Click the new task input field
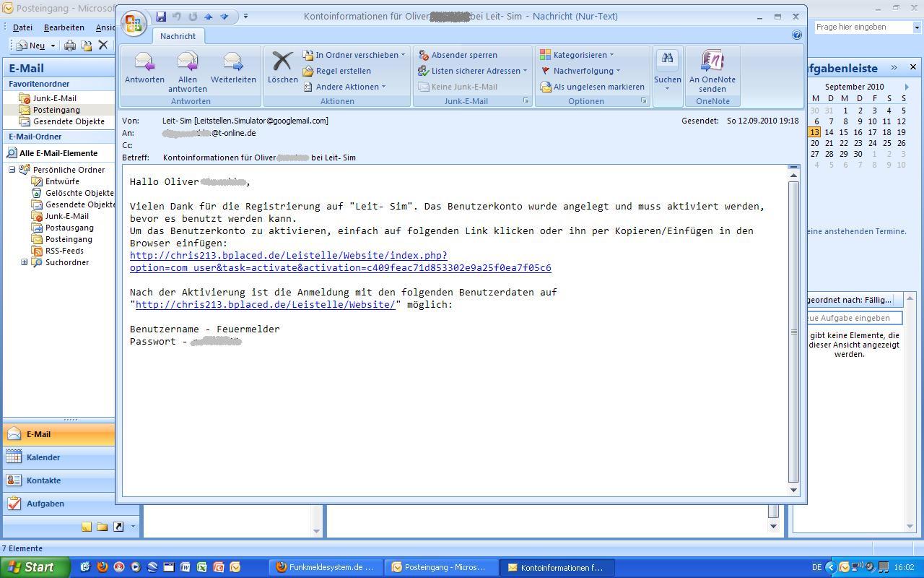The width and height of the screenshot is (924, 578). click(x=853, y=318)
